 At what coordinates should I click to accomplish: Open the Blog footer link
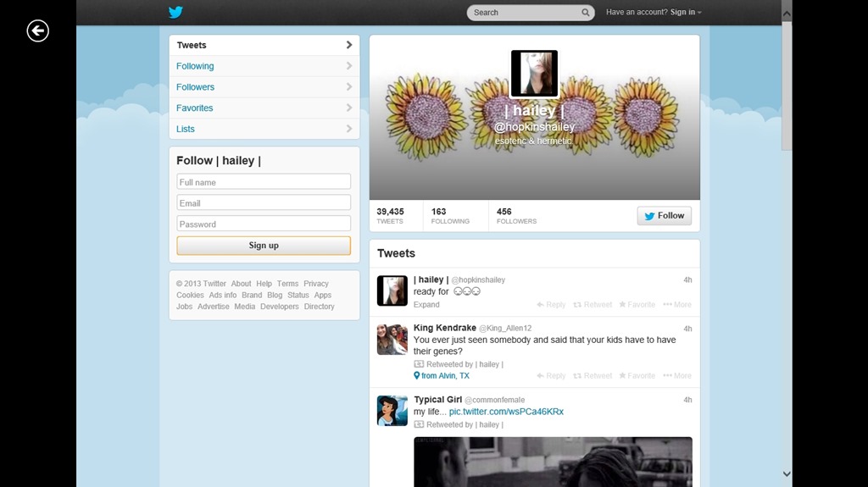point(275,295)
